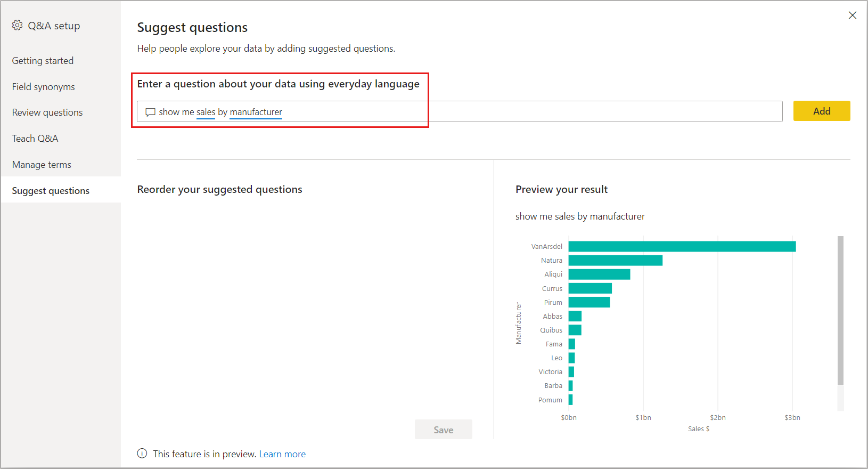Viewport: 868px width, 469px height.
Task: Follow the Learn more link
Action: point(282,454)
